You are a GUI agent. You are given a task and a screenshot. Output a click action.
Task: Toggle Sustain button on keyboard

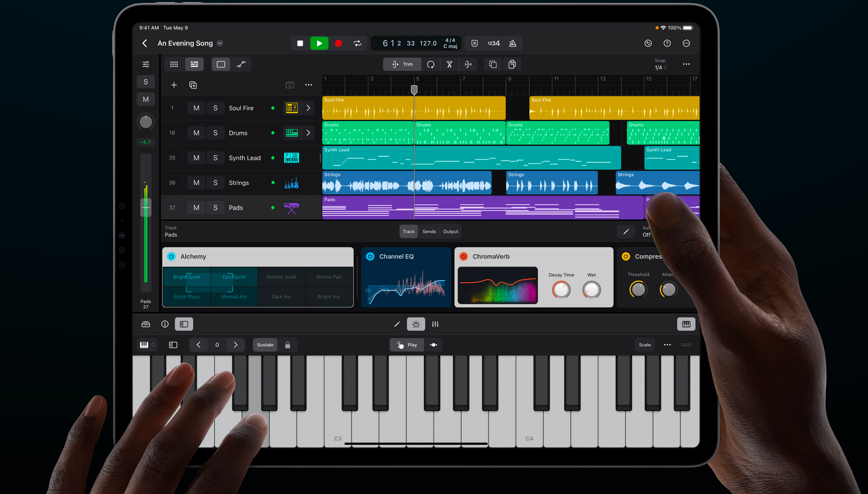click(265, 344)
